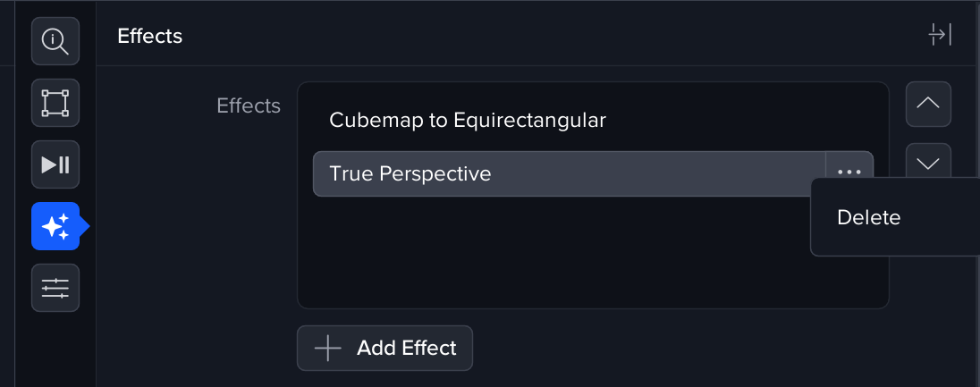The height and width of the screenshot is (387, 980).
Task: Move the selected effect up with chevron
Action: click(928, 105)
